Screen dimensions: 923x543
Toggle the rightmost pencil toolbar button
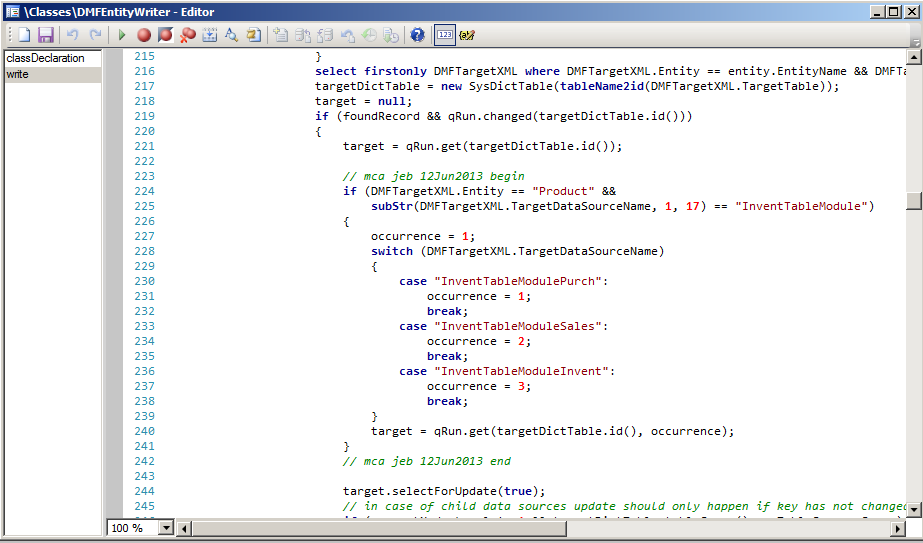pyautogui.click(x=467, y=35)
